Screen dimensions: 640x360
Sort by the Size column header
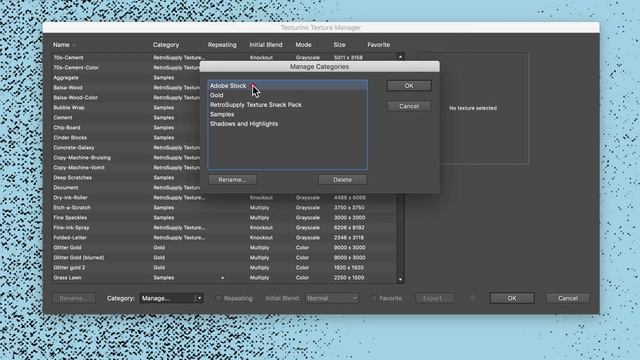coord(339,44)
